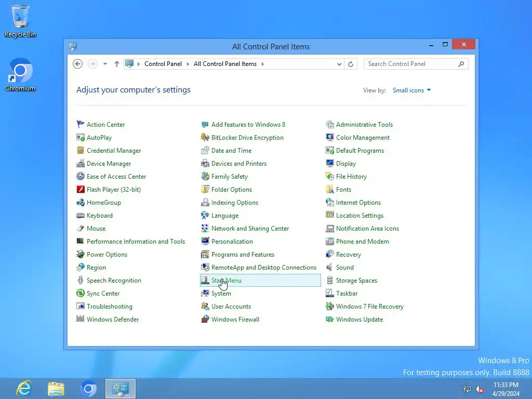Click the search magnifier icon
This screenshot has height=399, width=532.
461,64
